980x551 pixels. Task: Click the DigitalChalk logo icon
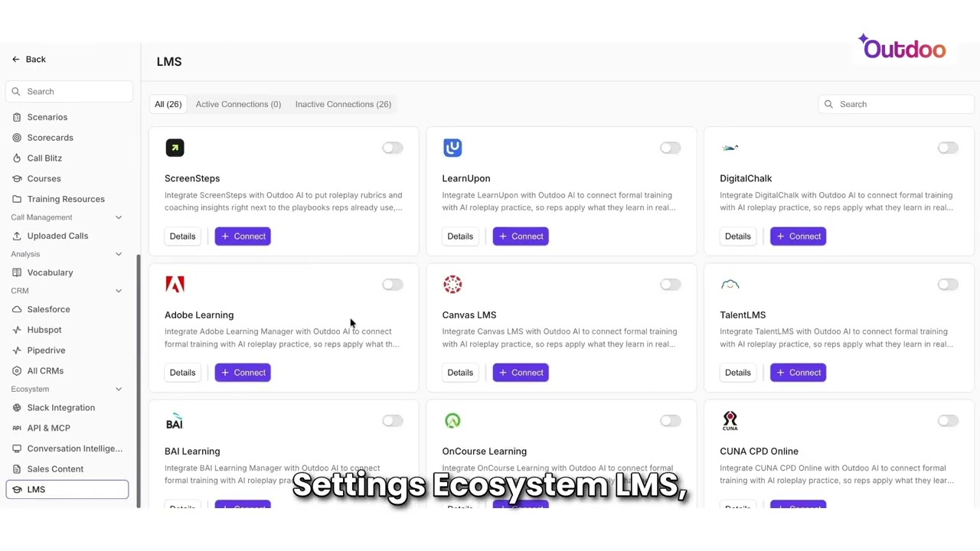tap(730, 148)
